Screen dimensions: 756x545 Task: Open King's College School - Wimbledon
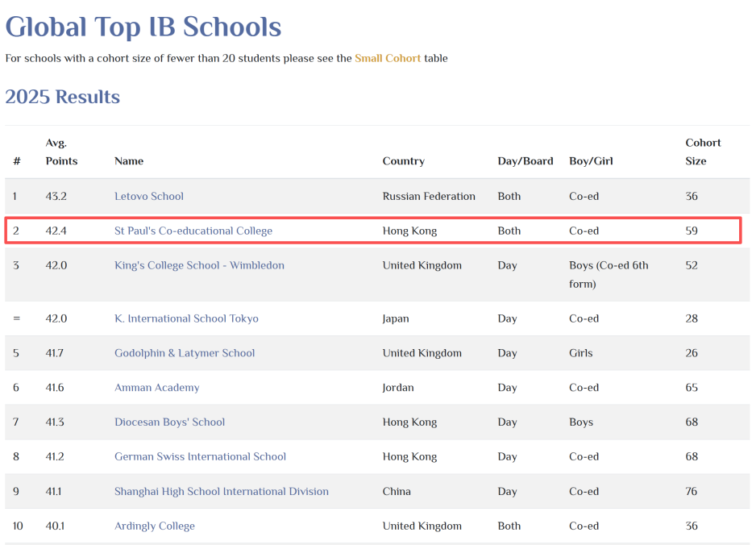[199, 265]
